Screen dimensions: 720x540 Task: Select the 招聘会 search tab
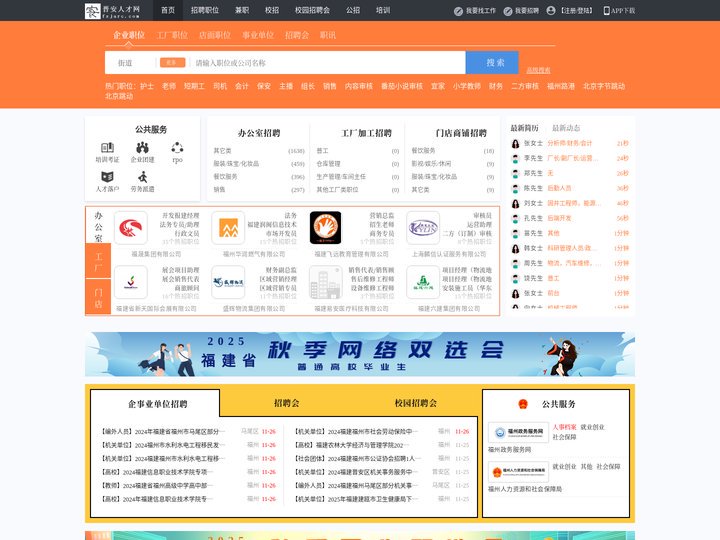tap(297, 35)
